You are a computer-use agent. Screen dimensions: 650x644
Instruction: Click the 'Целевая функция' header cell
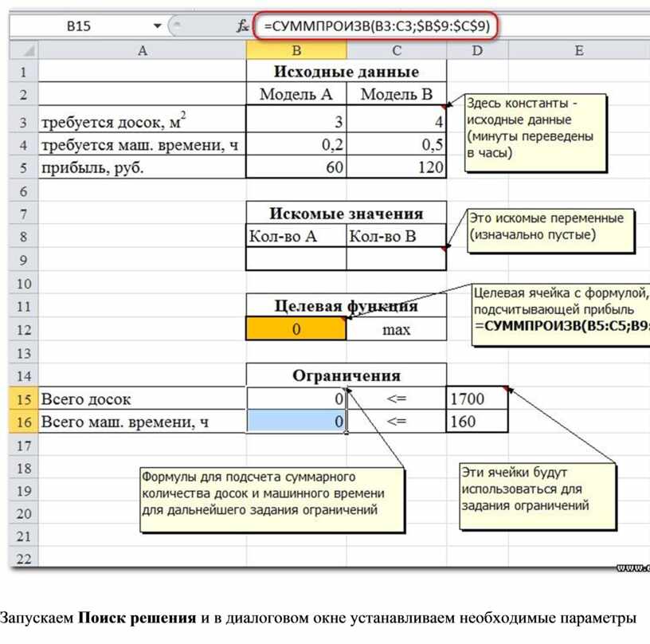pos(347,306)
